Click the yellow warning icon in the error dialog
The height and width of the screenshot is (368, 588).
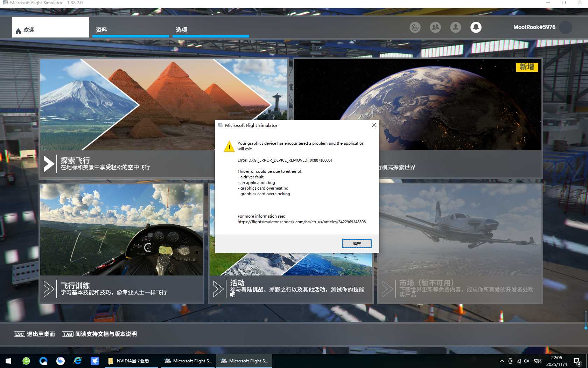[x=229, y=146]
